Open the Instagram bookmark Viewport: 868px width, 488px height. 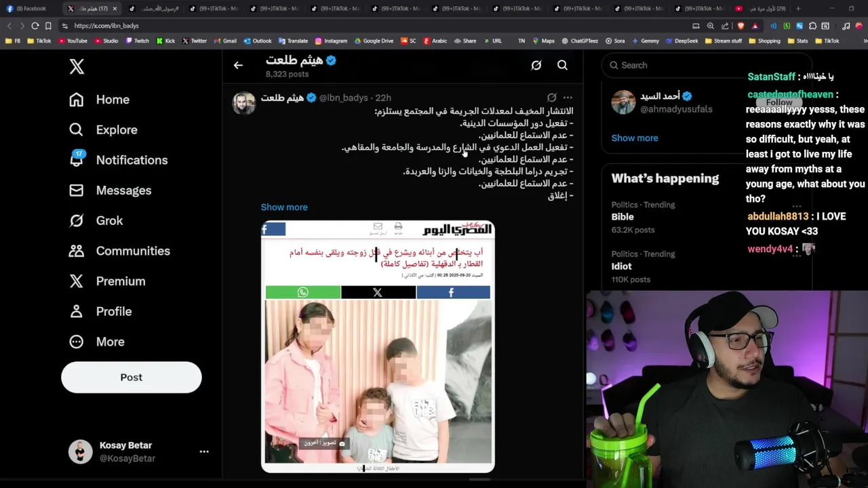[x=331, y=41]
